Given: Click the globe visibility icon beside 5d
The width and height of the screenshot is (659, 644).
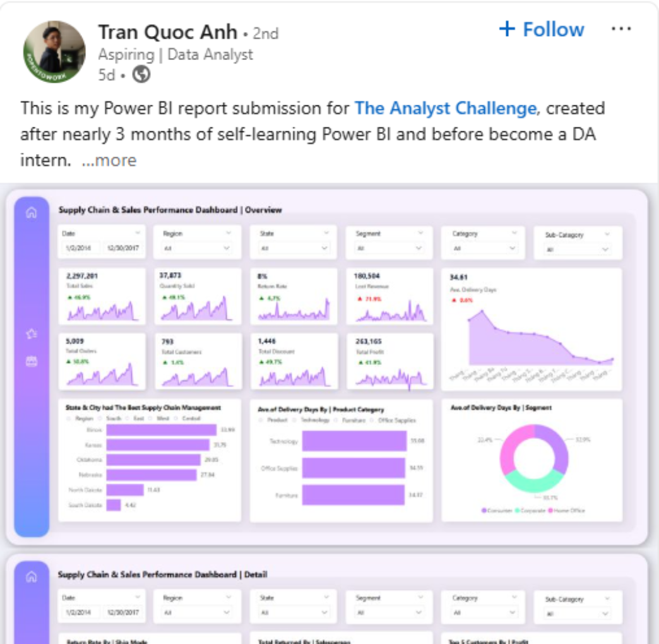Looking at the screenshot, I should (x=142, y=75).
